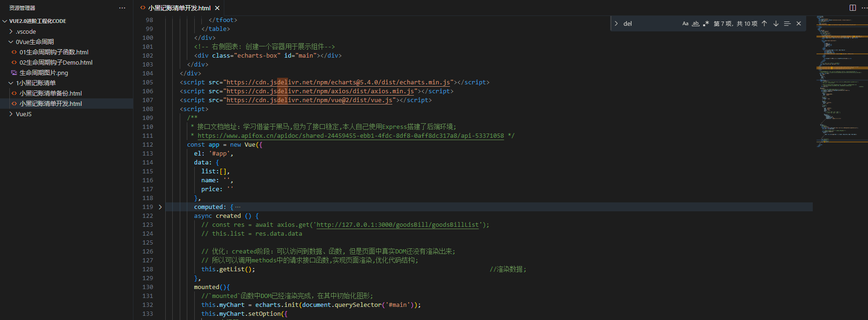Go to previous match arrow
The height and width of the screenshot is (320, 868).
(765, 23)
